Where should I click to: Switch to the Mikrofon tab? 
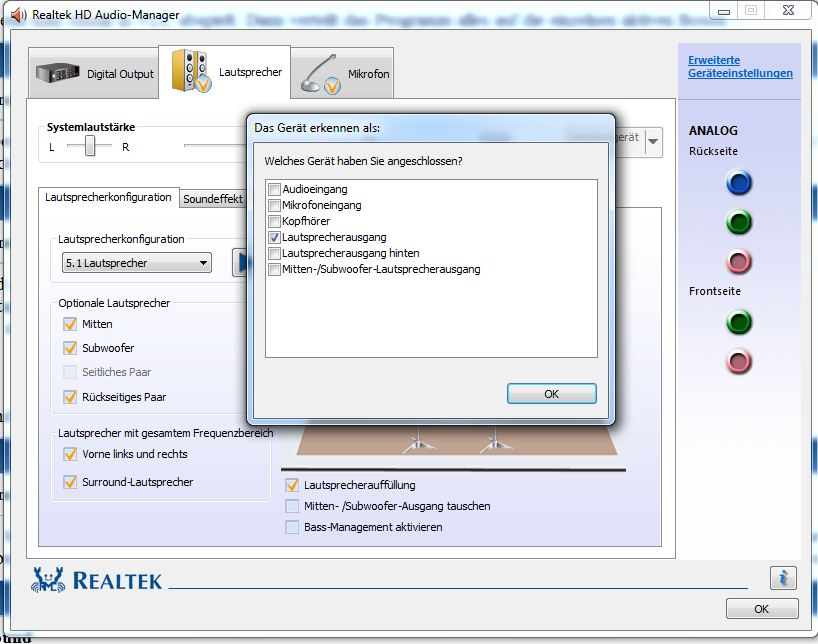(x=342, y=74)
